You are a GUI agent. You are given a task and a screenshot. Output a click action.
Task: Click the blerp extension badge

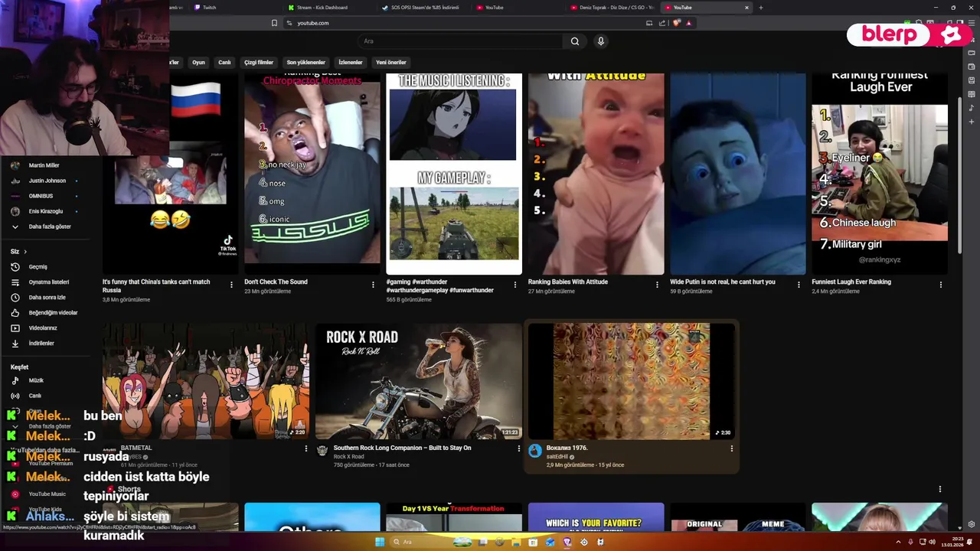[909, 34]
